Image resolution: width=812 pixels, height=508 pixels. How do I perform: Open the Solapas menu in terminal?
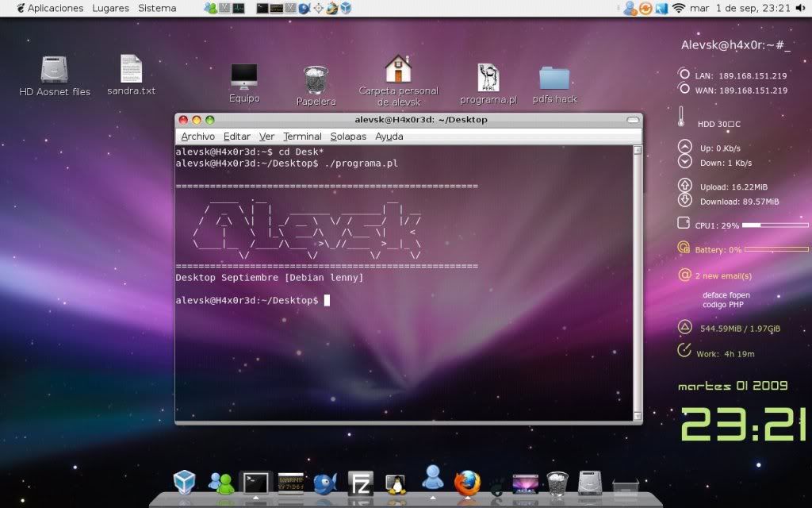(348, 137)
